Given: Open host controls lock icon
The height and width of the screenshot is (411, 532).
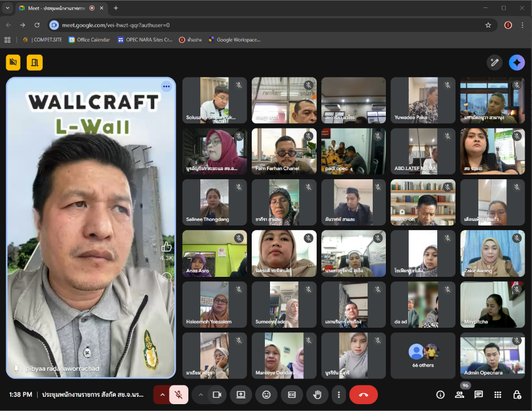Looking at the screenshot, I should tap(517, 394).
